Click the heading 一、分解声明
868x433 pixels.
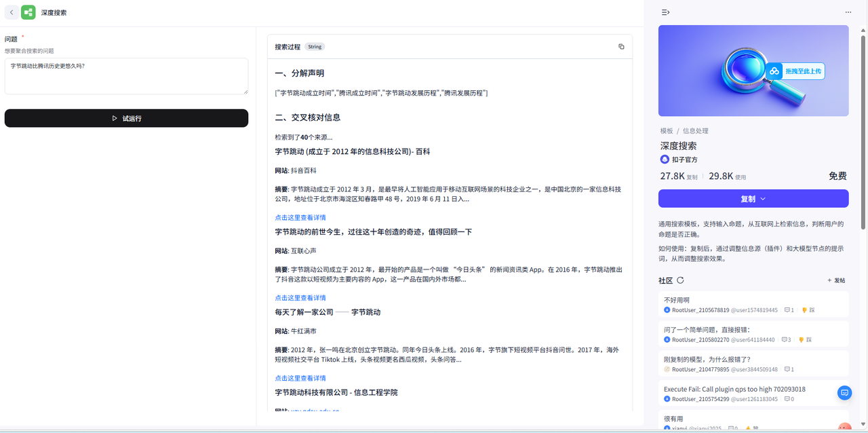click(x=300, y=73)
